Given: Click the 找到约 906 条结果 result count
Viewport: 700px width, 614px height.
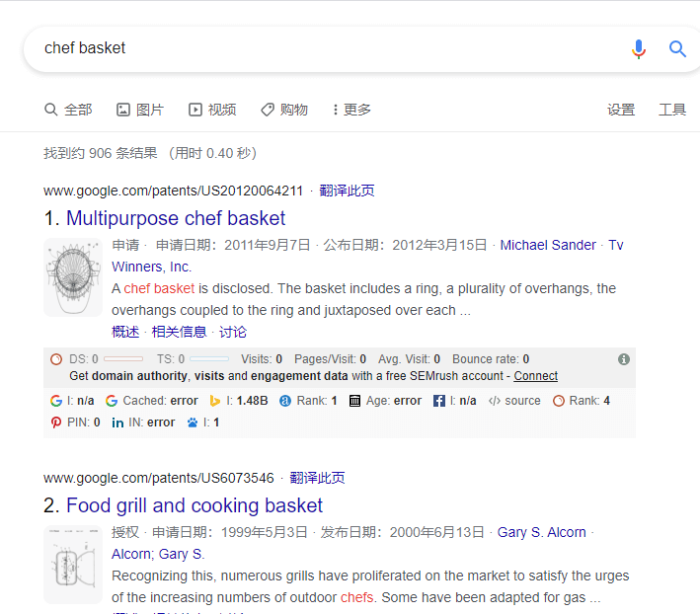Looking at the screenshot, I should click(x=101, y=154).
